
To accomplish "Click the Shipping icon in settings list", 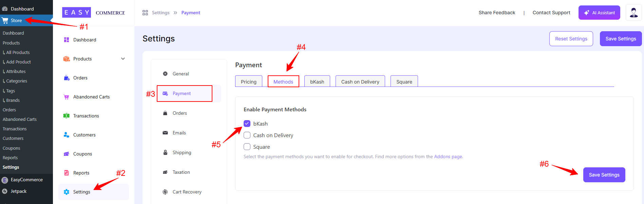I will pos(165,152).
